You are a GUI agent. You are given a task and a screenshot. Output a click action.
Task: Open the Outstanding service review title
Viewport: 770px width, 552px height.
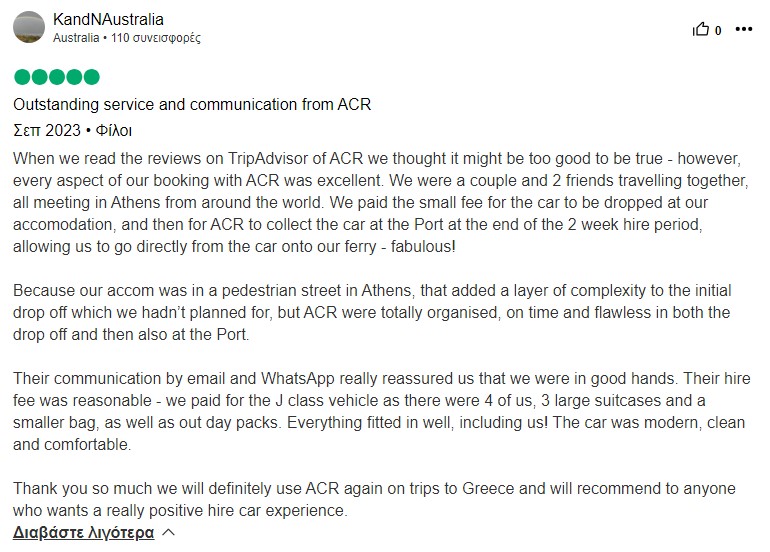click(x=192, y=105)
